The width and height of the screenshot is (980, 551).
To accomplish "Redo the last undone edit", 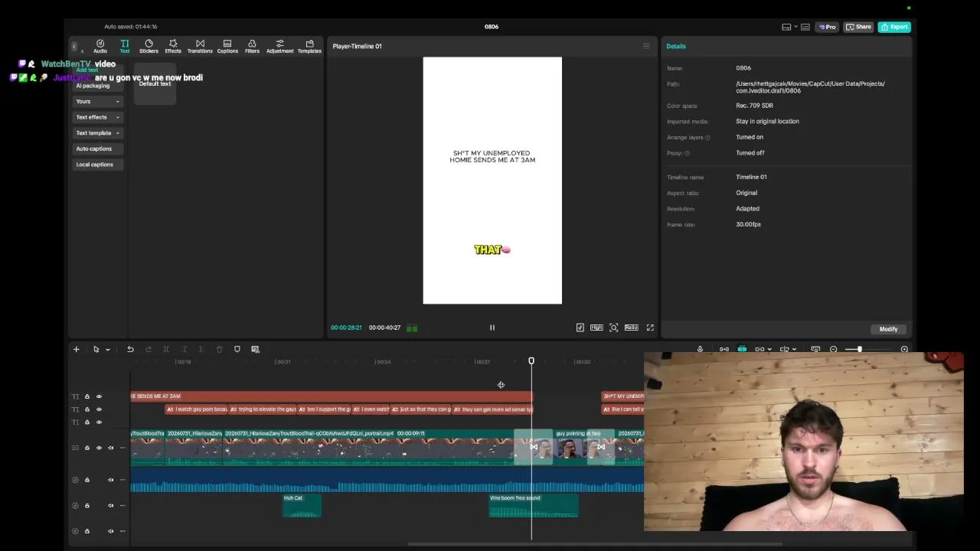I will coord(149,350).
